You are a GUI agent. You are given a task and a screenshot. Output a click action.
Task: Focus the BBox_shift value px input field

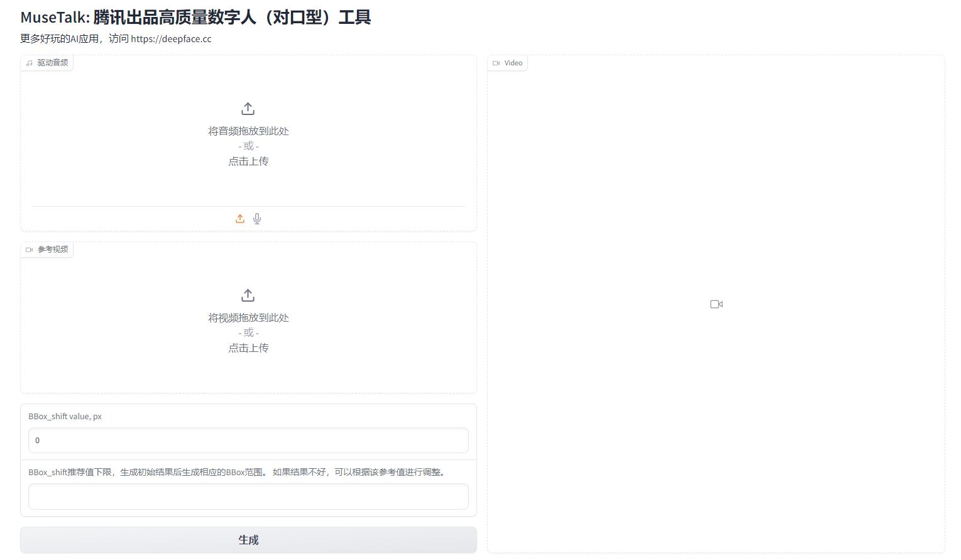click(248, 441)
